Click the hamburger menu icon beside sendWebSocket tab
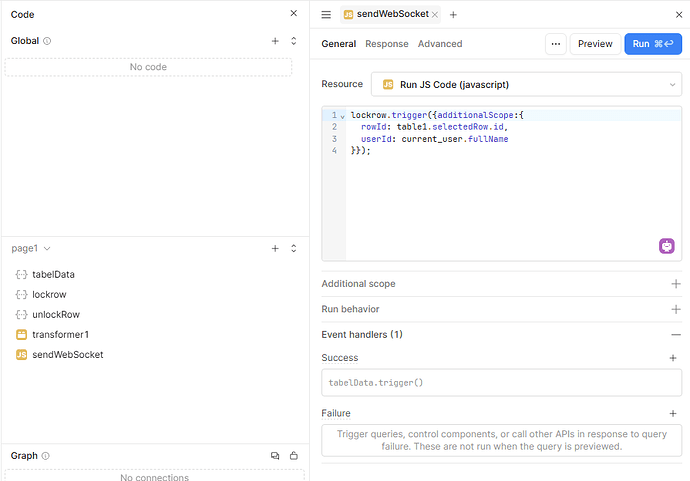 pos(326,15)
